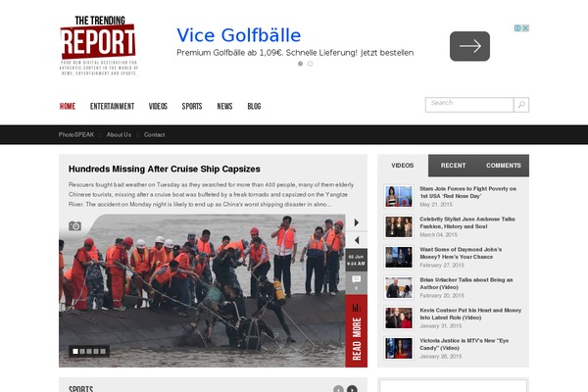Open Victoria Justice MTV Eye Candy link
Viewport: 588px width, 392px height.
tap(464, 344)
